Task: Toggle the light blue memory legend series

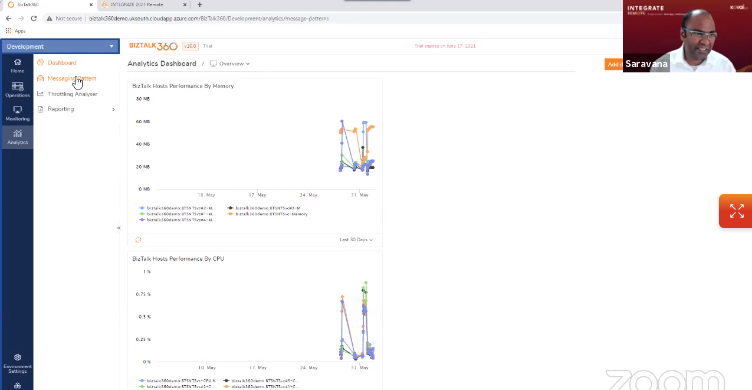Action: (177, 208)
